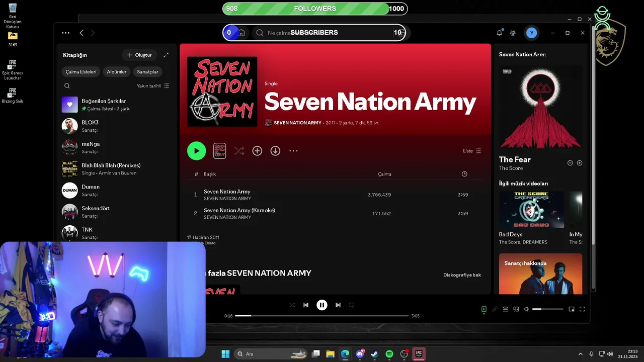The height and width of the screenshot is (362, 644).
Task: Select the Sanatçılar filter chip
Action: 147,72
